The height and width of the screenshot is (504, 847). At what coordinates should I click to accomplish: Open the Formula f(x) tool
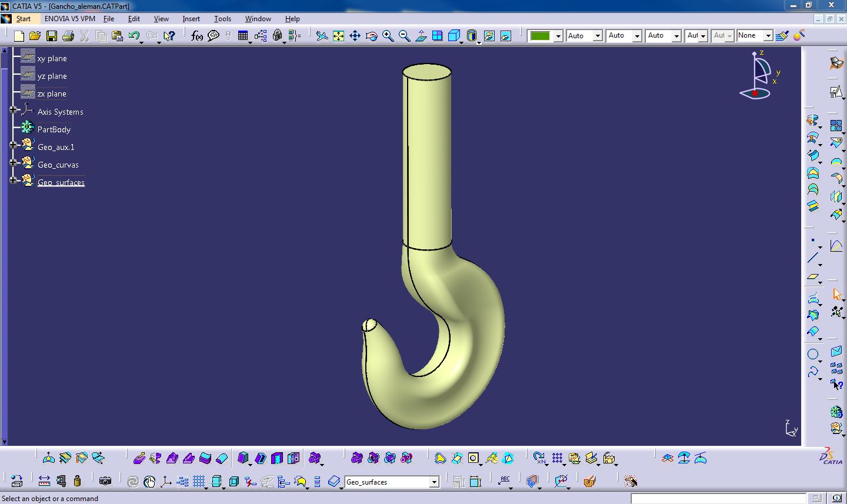pos(197,36)
